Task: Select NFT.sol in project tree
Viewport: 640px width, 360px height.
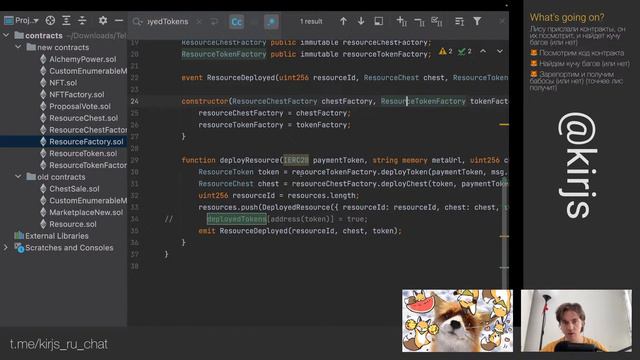Action: pos(63,83)
